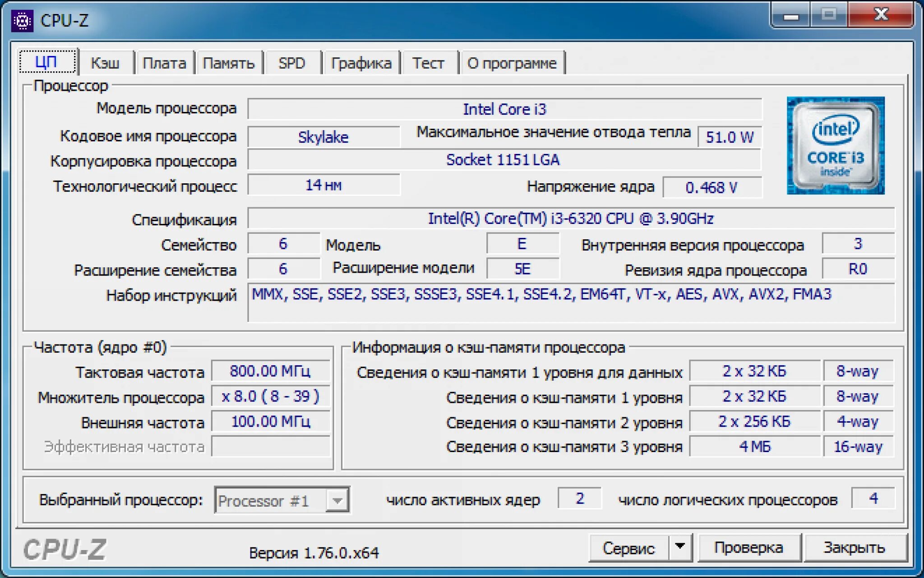Click the 2 x 256 КБ level 2 cache value
Screen dimensions: 924x578
point(754,422)
